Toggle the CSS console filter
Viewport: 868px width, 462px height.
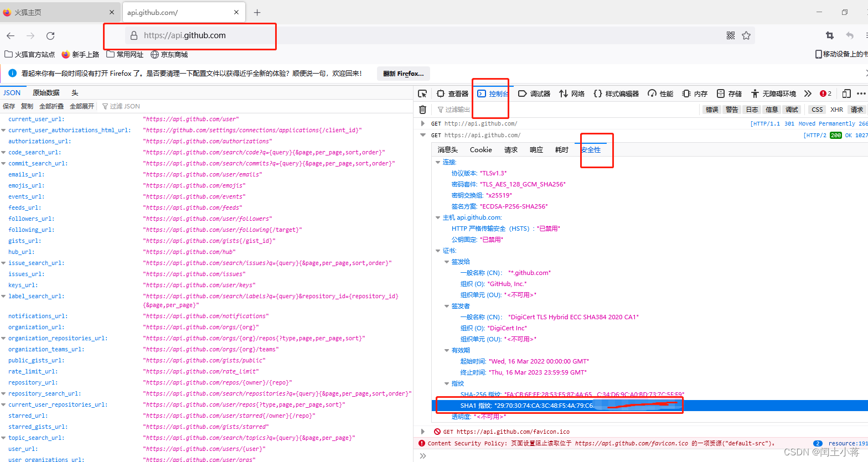click(x=817, y=110)
